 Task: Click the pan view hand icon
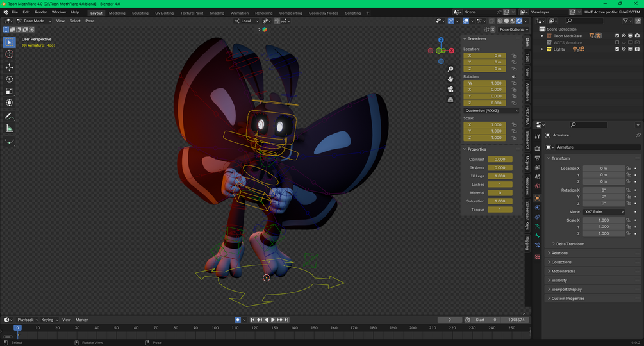[x=450, y=79]
